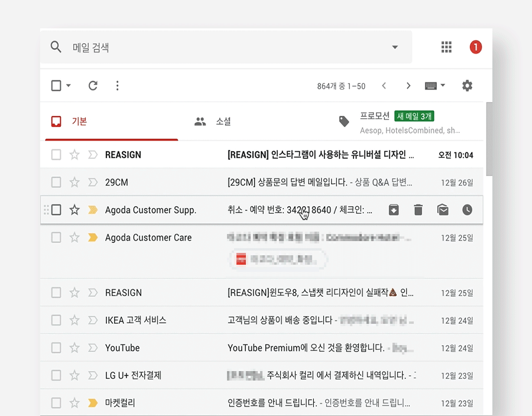
Task: Star the Agoda Customer Care email
Action: [x=74, y=238]
